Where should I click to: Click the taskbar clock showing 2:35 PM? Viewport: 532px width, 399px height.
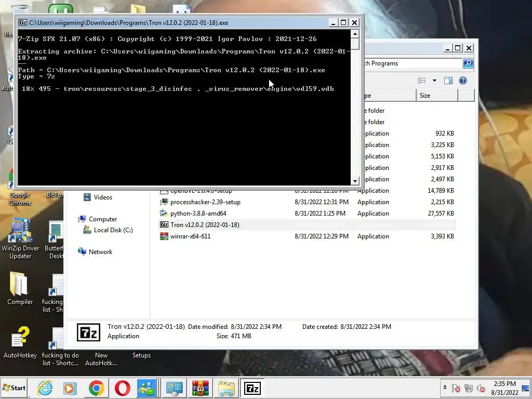[504, 388]
